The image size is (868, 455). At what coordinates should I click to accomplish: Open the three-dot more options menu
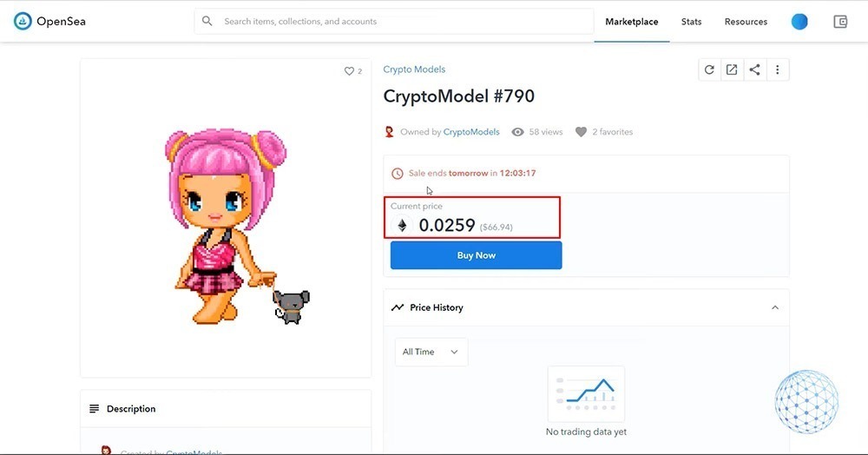click(777, 70)
